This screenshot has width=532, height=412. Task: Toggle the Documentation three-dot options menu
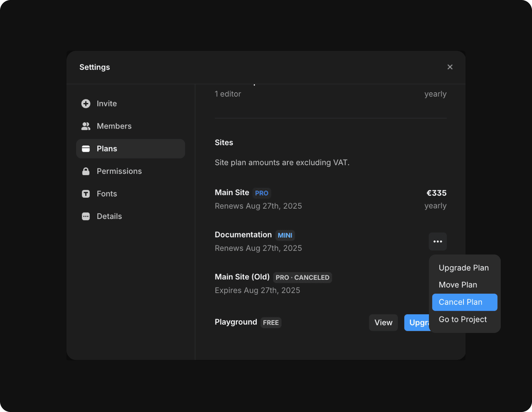pos(438,242)
